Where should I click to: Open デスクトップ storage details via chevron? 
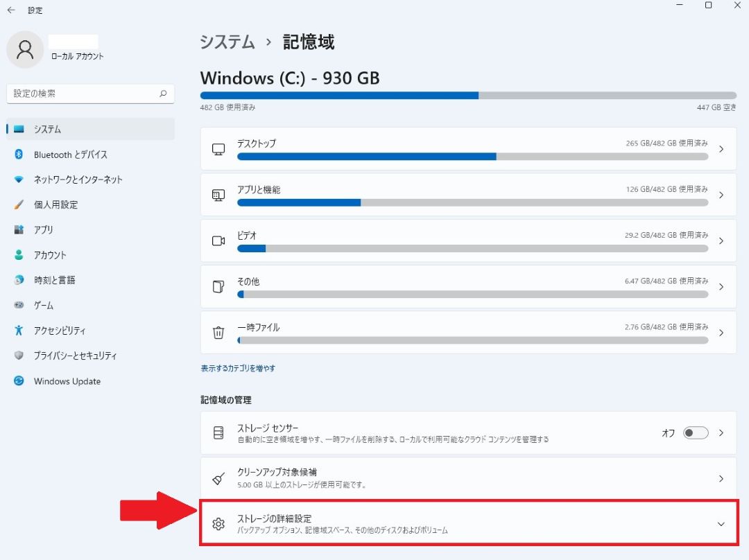720,148
